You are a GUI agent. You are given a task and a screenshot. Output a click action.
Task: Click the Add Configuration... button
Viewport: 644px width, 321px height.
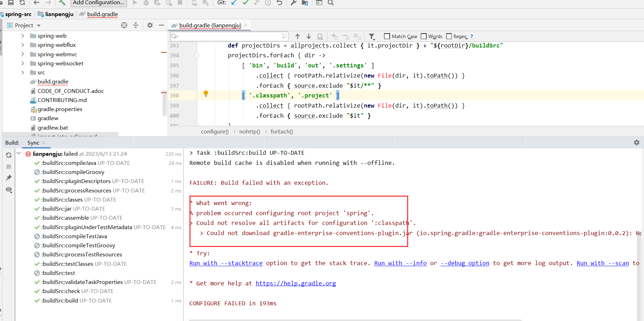click(x=98, y=3)
